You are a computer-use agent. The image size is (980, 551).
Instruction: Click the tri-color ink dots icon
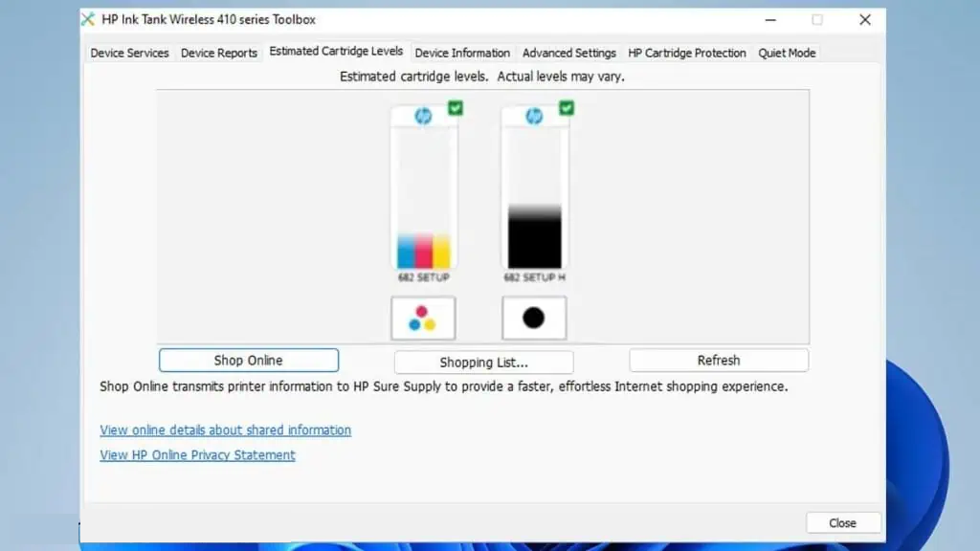coord(423,318)
